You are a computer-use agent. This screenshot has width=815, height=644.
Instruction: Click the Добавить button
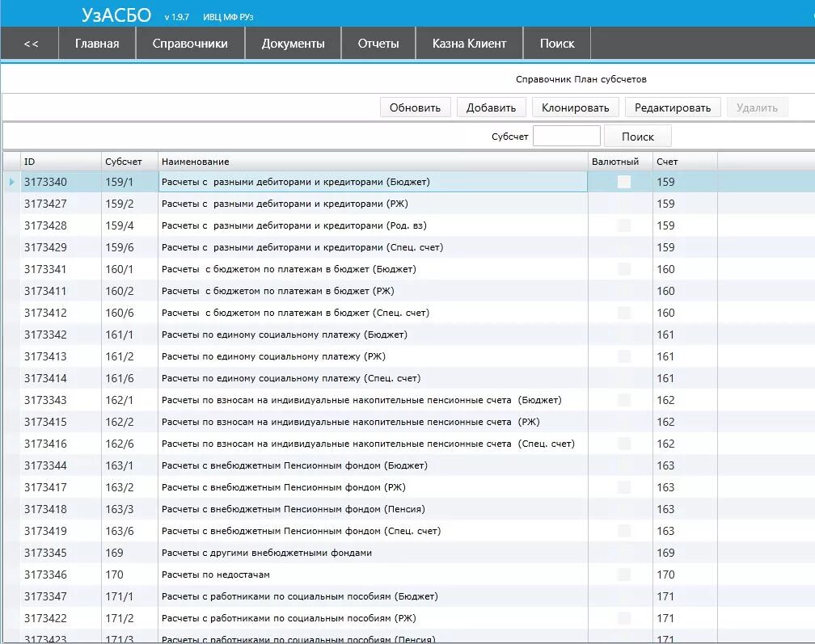tap(492, 107)
